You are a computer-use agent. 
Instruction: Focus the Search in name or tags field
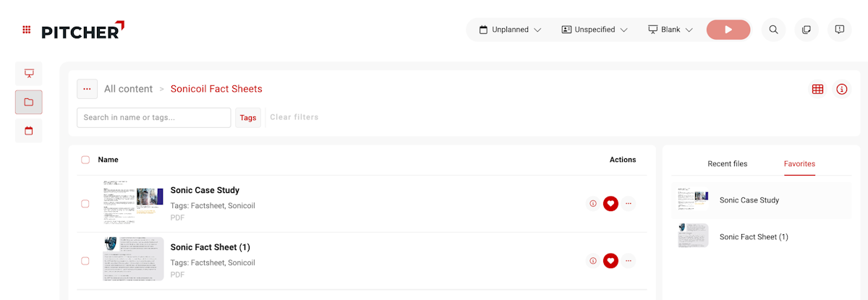[153, 118]
